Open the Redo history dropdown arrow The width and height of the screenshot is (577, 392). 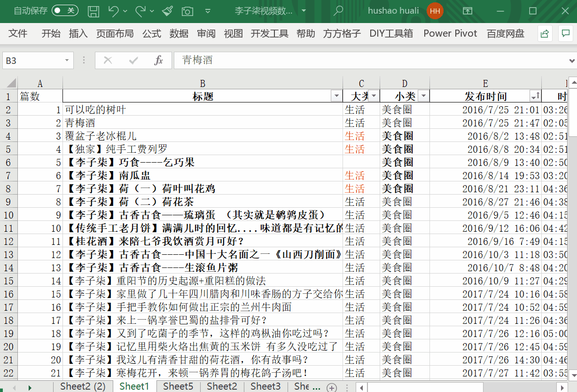pyautogui.click(x=152, y=11)
